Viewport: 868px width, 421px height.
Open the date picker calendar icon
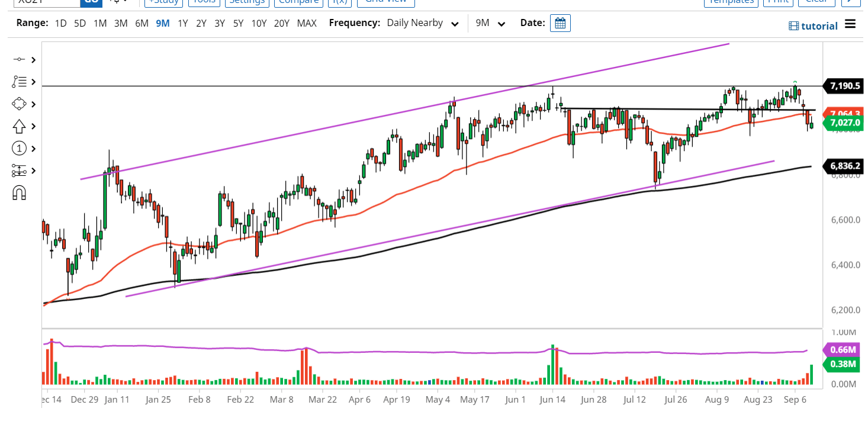tap(560, 23)
